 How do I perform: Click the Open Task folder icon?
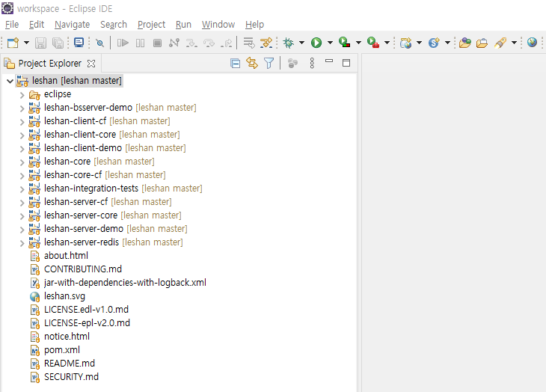[x=482, y=43]
